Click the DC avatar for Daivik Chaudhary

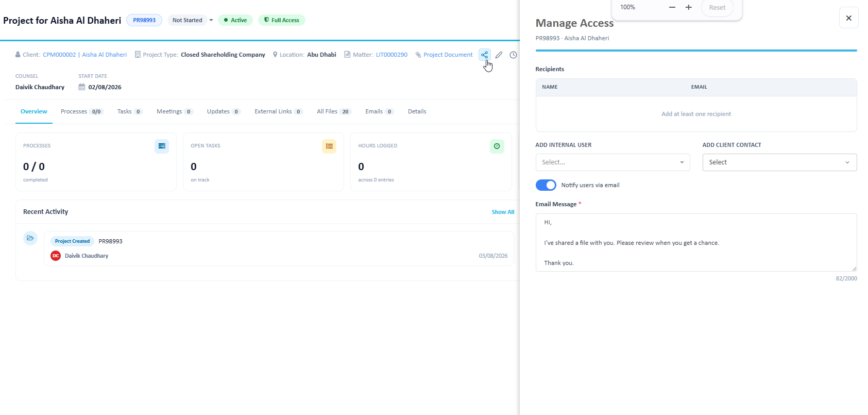pos(56,256)
